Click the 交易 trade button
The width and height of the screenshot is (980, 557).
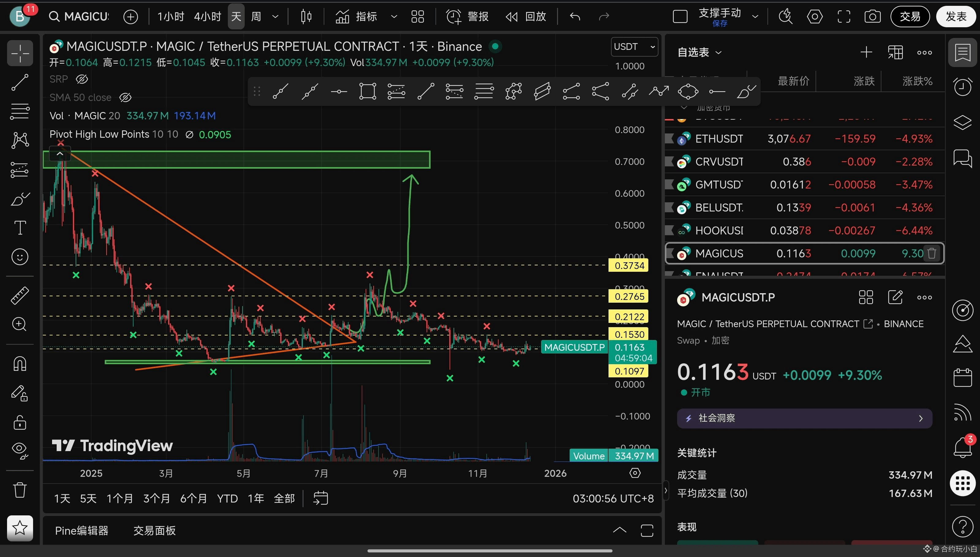[910, 17]
